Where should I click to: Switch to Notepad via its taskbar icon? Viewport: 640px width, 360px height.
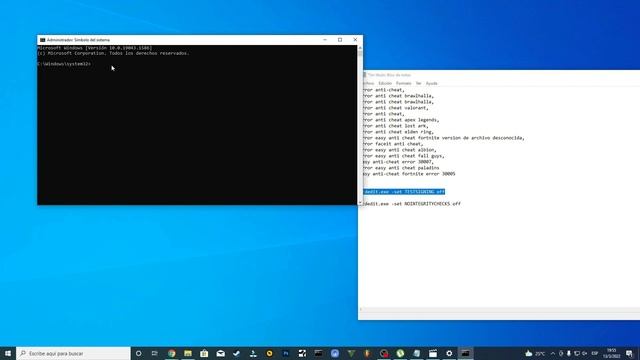pos(416,353)
